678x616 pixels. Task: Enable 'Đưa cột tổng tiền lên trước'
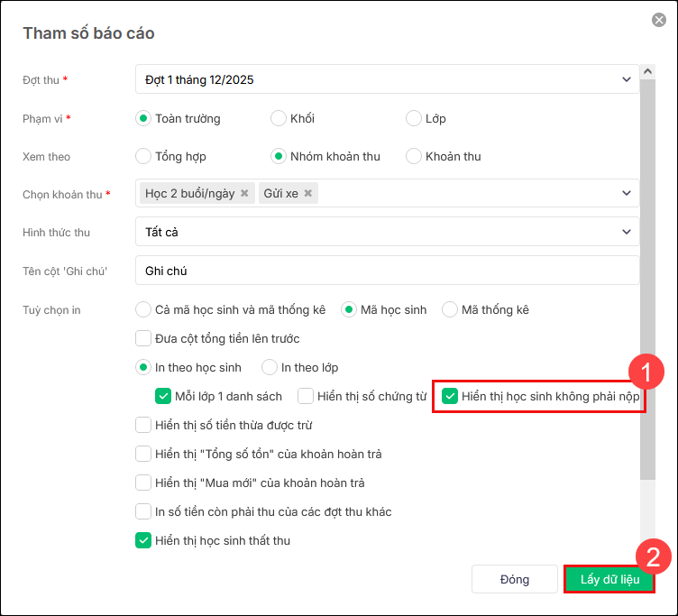click(143, 338)
